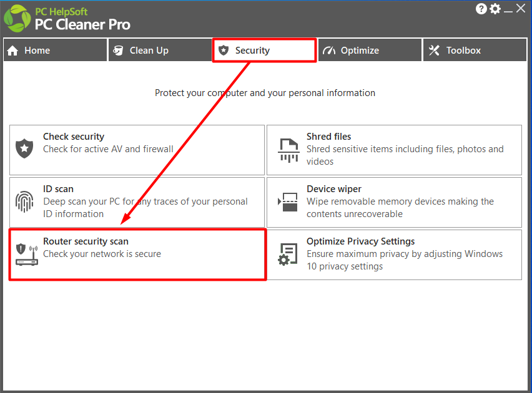Viewport: 532px width, 393px height.
Task: Open the Shred files title
Action: coord(329,137)
